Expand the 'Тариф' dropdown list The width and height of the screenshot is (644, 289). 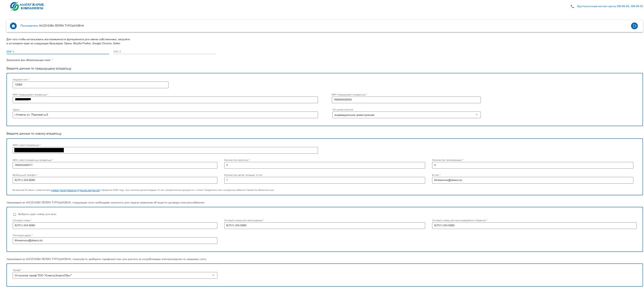[x=115, y=275]
